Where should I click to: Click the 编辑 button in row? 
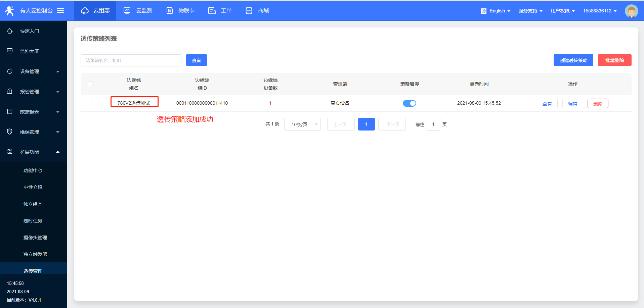572,103
